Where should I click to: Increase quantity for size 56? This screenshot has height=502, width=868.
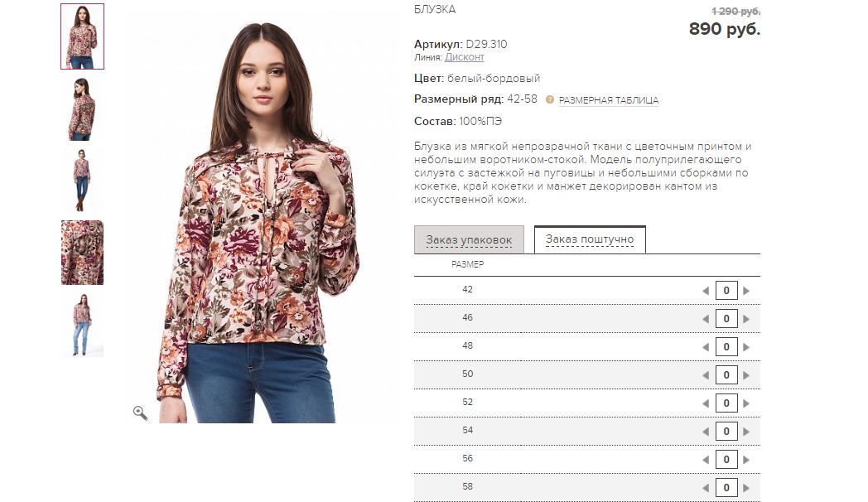(x=746, y=460)
